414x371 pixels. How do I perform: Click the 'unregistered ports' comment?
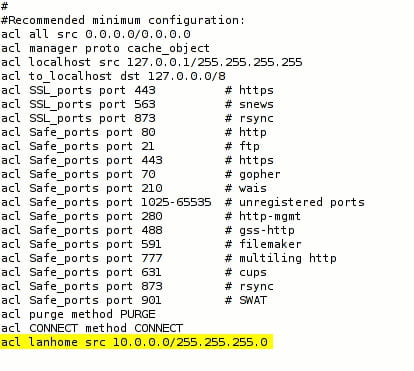pyautogui.click(x=302, y=202)
